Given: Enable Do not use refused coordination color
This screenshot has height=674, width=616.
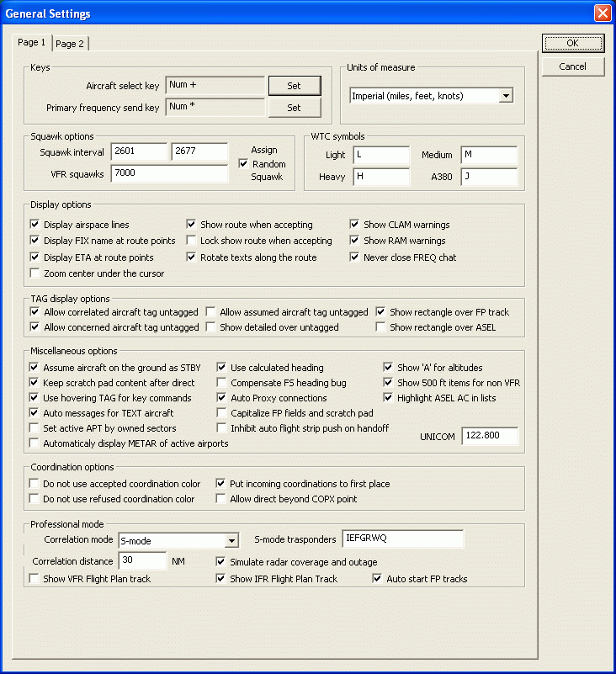Looking at the screenshot, I should point(34,498).
